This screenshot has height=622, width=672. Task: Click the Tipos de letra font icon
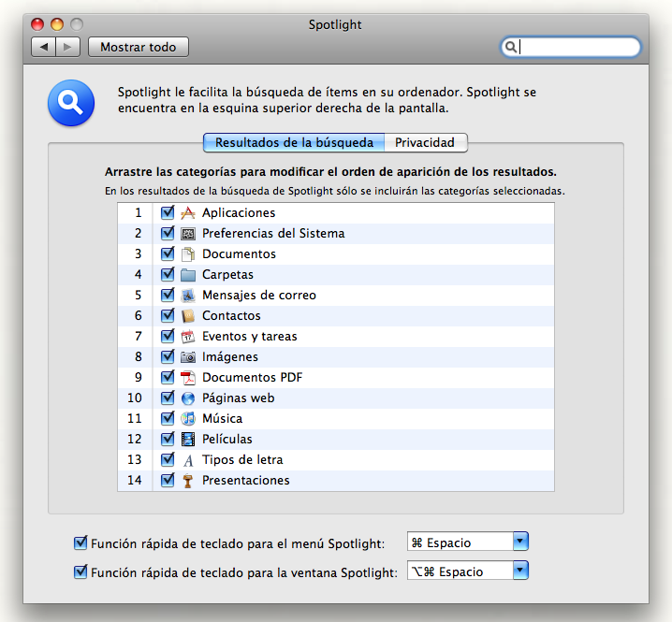point(188,460)
